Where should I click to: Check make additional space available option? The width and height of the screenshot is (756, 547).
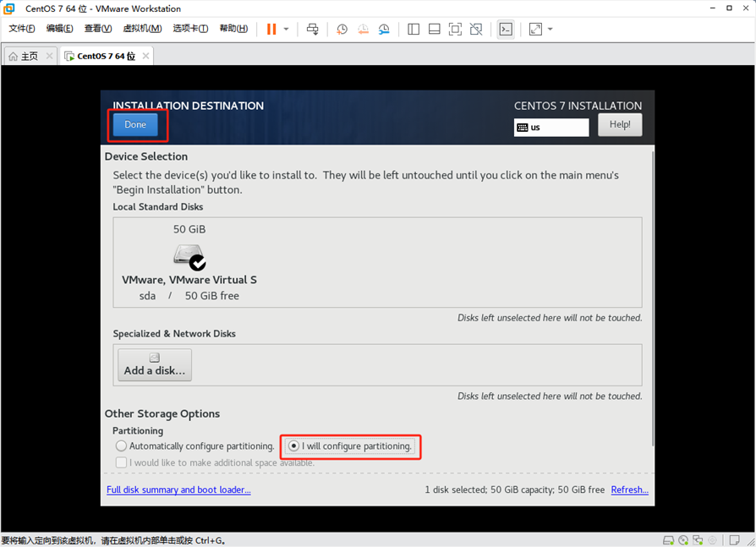(x=215, y=462)
